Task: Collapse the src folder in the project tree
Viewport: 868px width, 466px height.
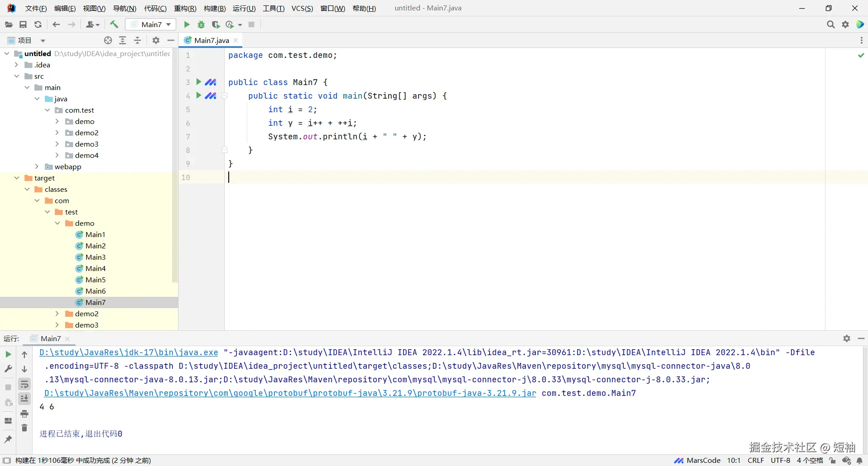Action: (x=17, y=76)
